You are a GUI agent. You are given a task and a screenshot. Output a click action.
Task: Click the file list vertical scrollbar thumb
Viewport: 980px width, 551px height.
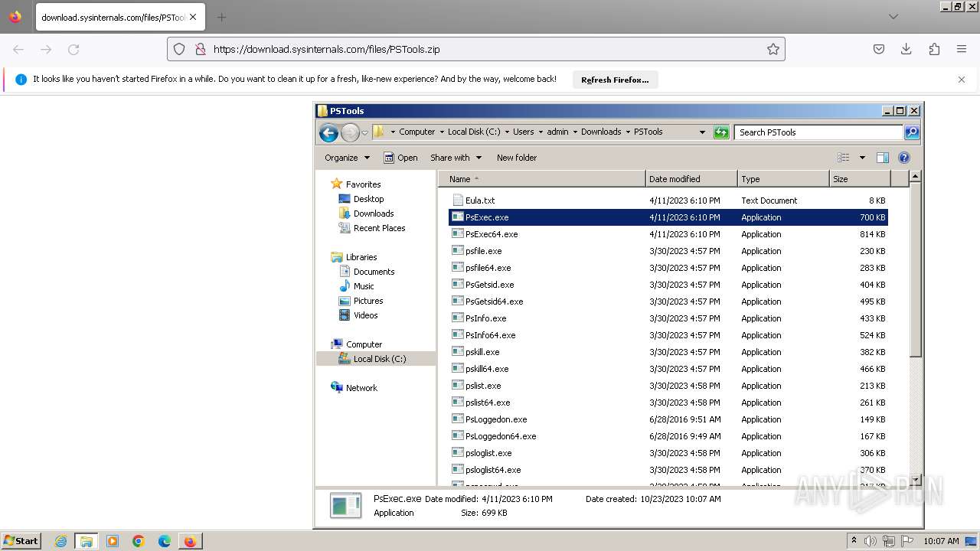[915, 269]
